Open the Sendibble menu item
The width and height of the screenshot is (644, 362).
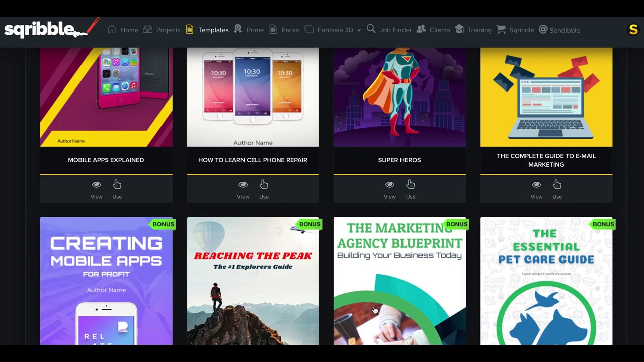pyautogui.click(x=565, y=30)
